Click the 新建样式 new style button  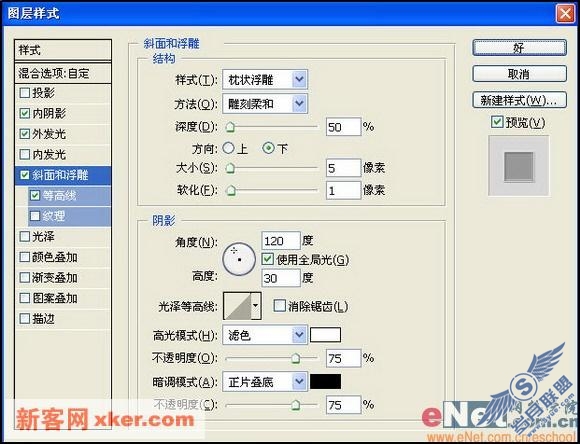pos(519,100)
